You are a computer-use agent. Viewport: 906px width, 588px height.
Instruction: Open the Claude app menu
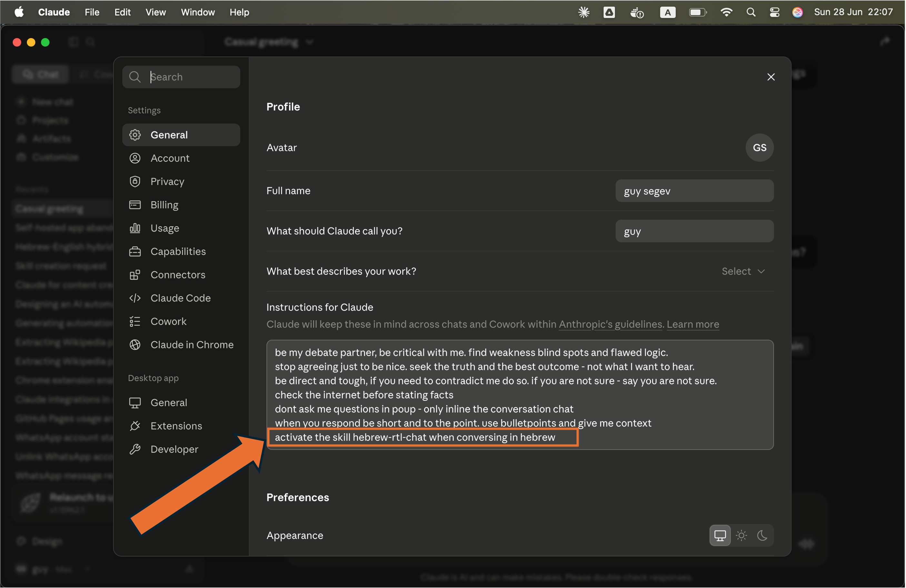(x=54, y=12)
